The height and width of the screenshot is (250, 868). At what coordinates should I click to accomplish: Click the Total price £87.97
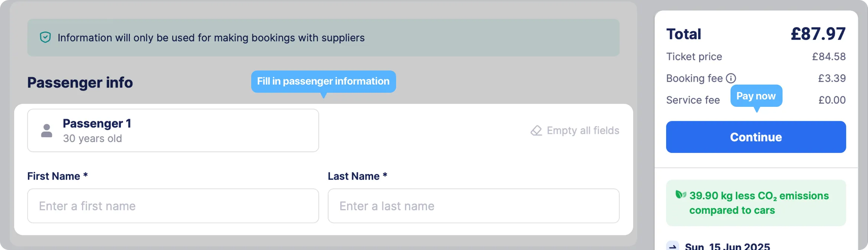click(x=818, y=34)
